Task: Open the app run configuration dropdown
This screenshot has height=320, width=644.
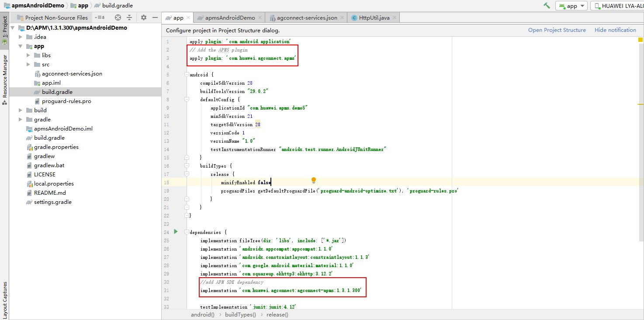Action: click(571, 6)
